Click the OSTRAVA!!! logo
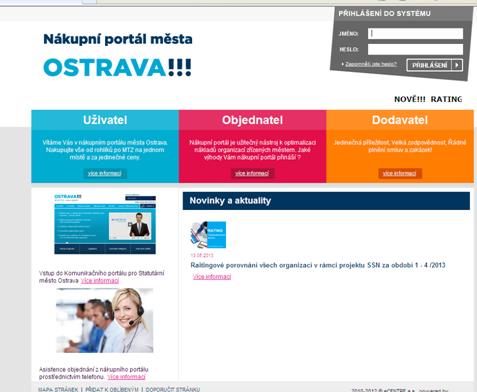Screen dimensions: 477x392 tap(117, 67)
